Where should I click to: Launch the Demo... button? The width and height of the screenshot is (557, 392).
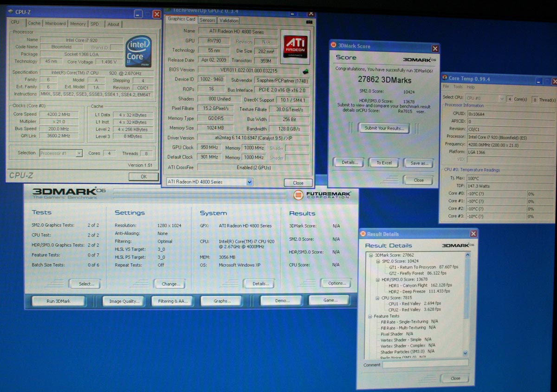pyautogui.click(x=281, y=300)
